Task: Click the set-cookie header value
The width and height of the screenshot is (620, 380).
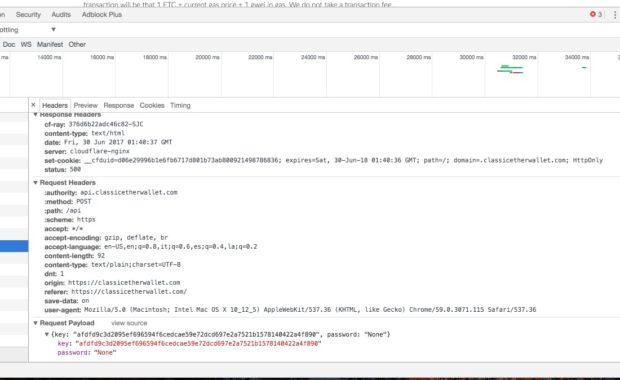Action: (x=343, y=160)
